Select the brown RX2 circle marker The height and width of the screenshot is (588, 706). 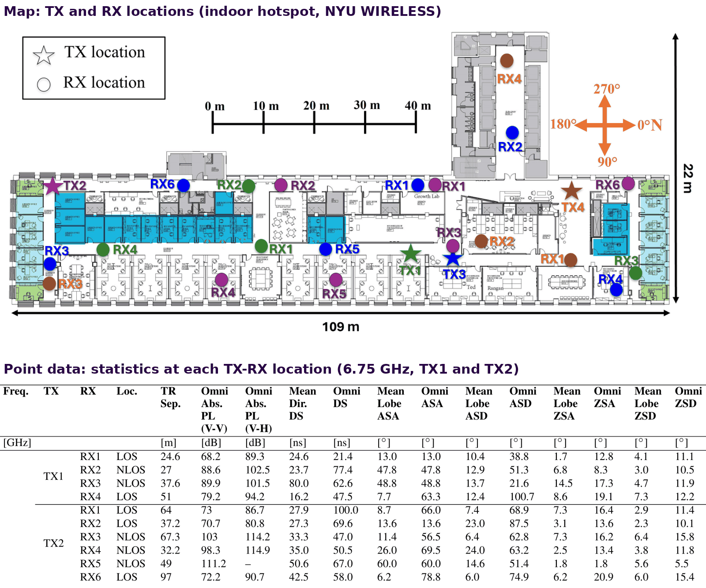coord(481,241)
